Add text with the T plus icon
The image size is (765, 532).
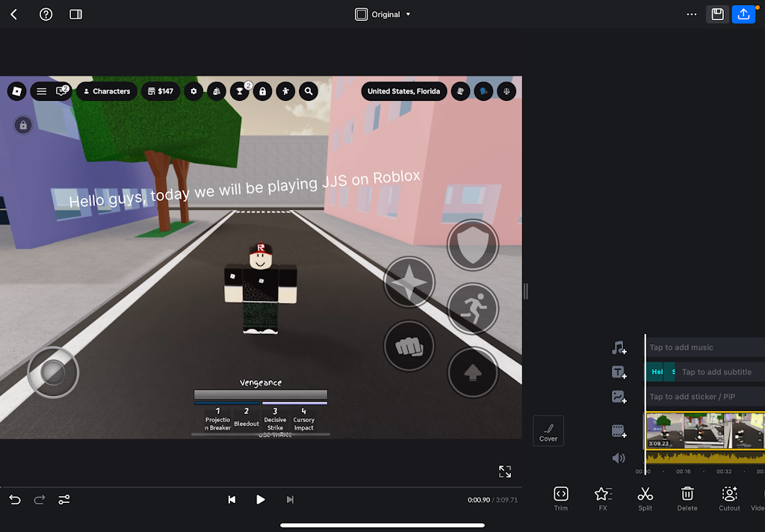point(619,372)
